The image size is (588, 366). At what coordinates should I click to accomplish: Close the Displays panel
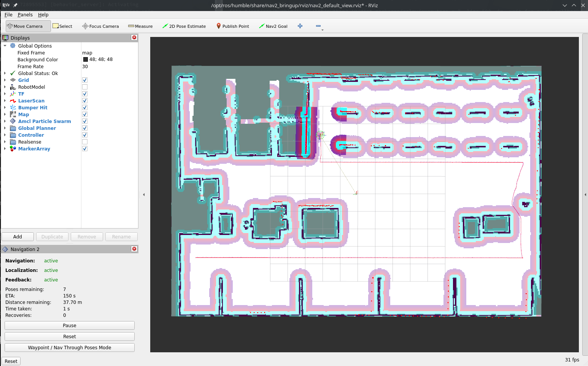[134, 37]
